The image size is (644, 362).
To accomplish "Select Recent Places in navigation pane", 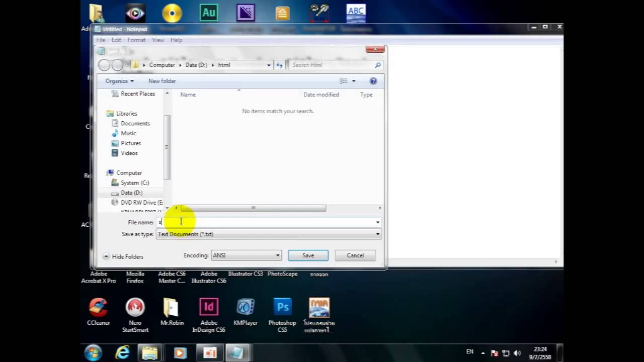I will [133, 94].
